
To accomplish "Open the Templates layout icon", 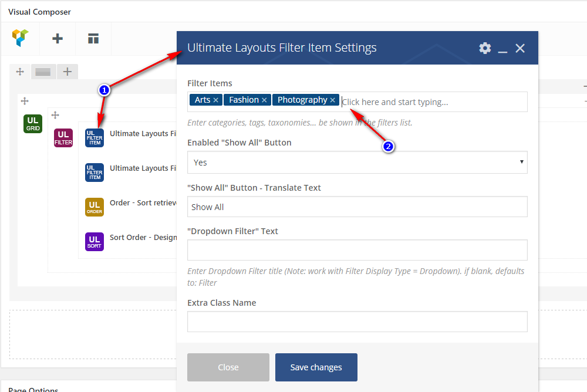I will coord(93,39).
